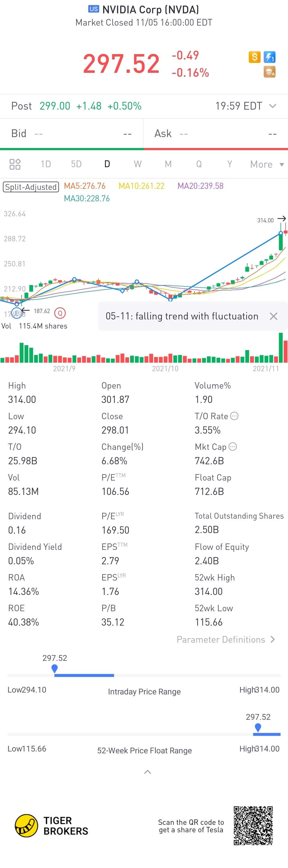Tap the yellow dollar sign icon

tap(254, 57)
